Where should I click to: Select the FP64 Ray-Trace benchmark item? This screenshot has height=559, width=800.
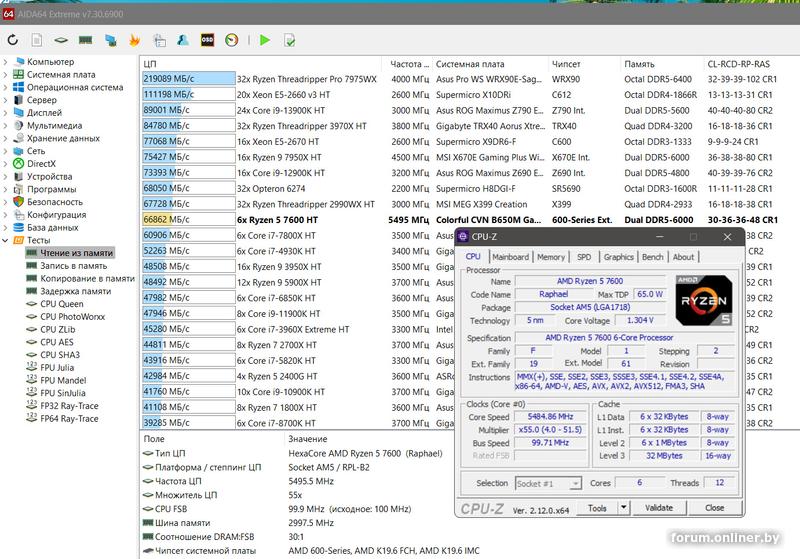click(69, 419)
